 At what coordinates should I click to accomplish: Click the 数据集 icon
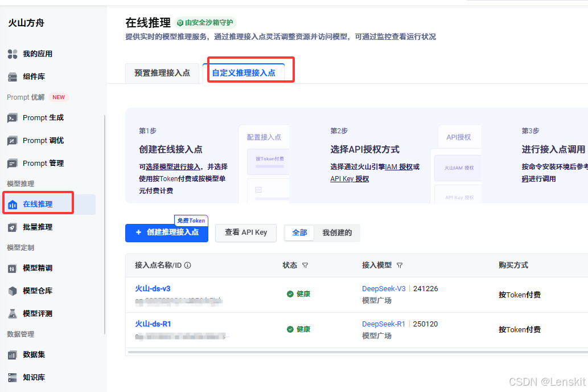pyautogui.click(x=13, y=355)
